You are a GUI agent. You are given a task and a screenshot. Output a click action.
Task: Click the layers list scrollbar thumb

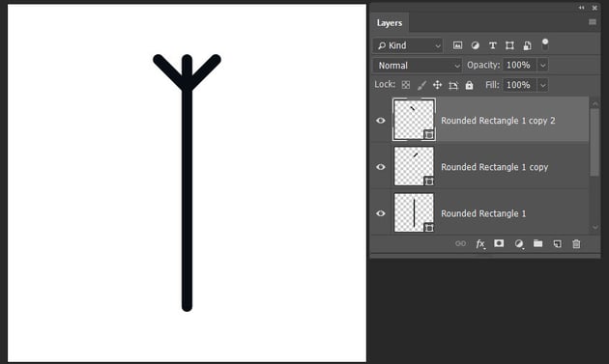tap(594, 142)
